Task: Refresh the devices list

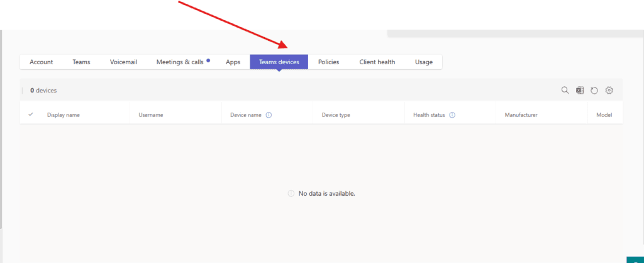Action: pos(594,91)
